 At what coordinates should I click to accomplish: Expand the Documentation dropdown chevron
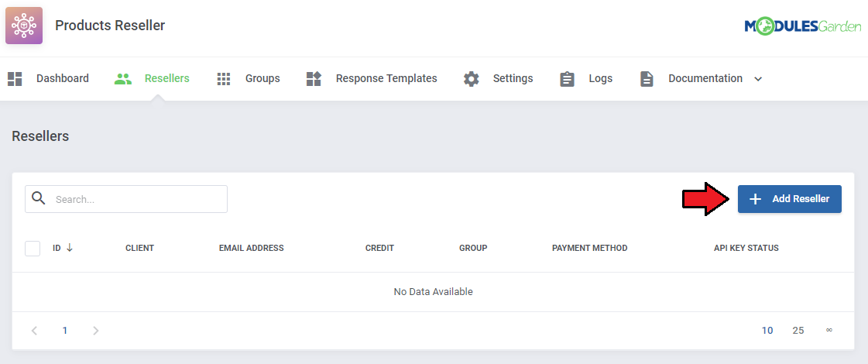pyautogui.click(x=758, y=79)
